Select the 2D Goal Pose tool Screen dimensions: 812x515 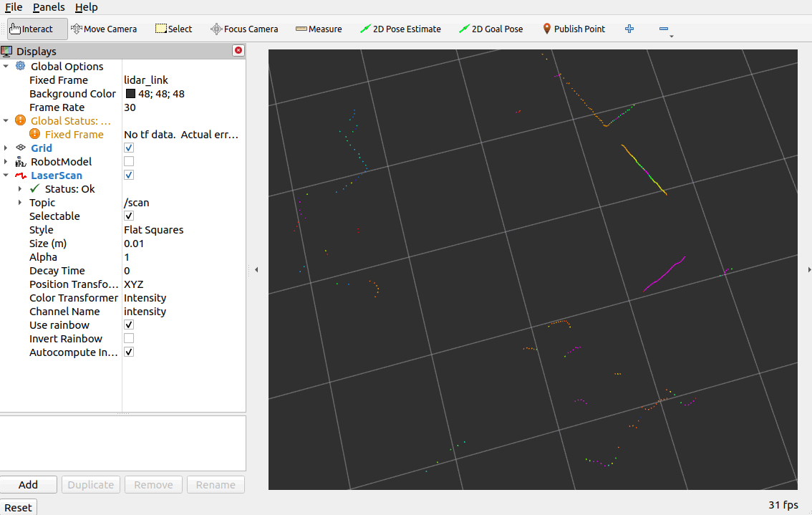click(491, 29)
